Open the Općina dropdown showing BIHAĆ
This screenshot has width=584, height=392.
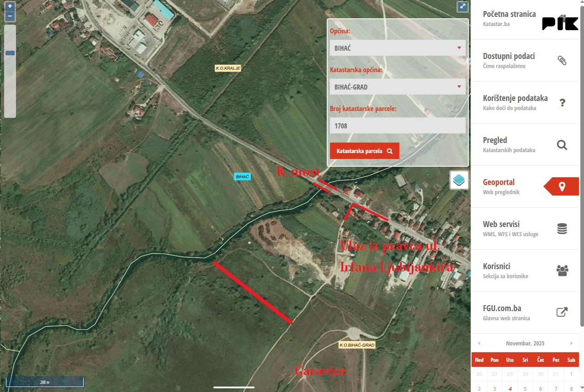click(x=398, y=48)
